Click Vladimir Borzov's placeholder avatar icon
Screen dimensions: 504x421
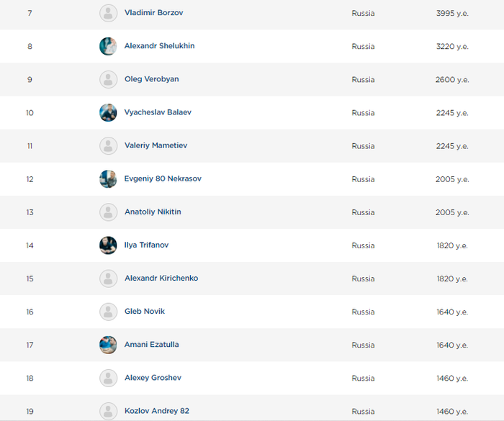108,13
